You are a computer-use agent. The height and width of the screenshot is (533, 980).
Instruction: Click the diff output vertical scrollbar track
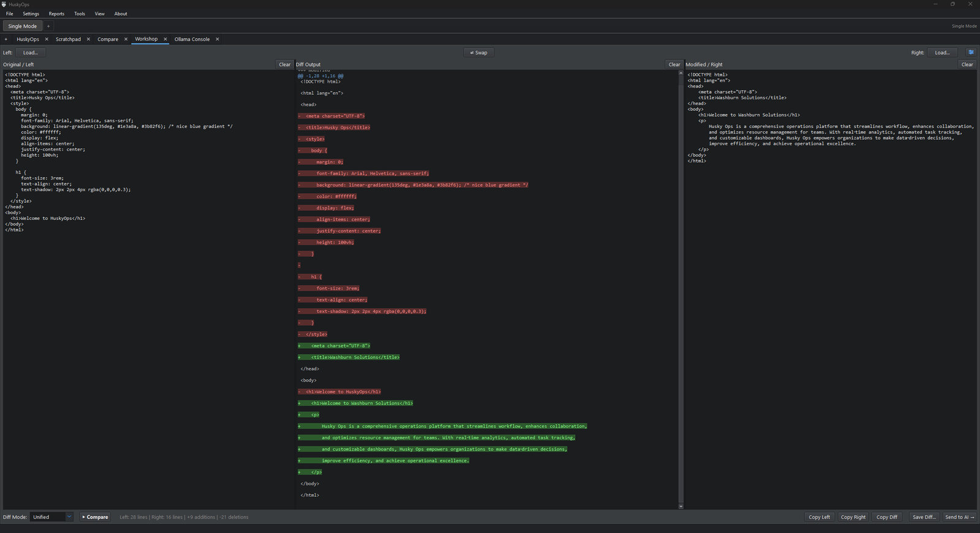680,290
